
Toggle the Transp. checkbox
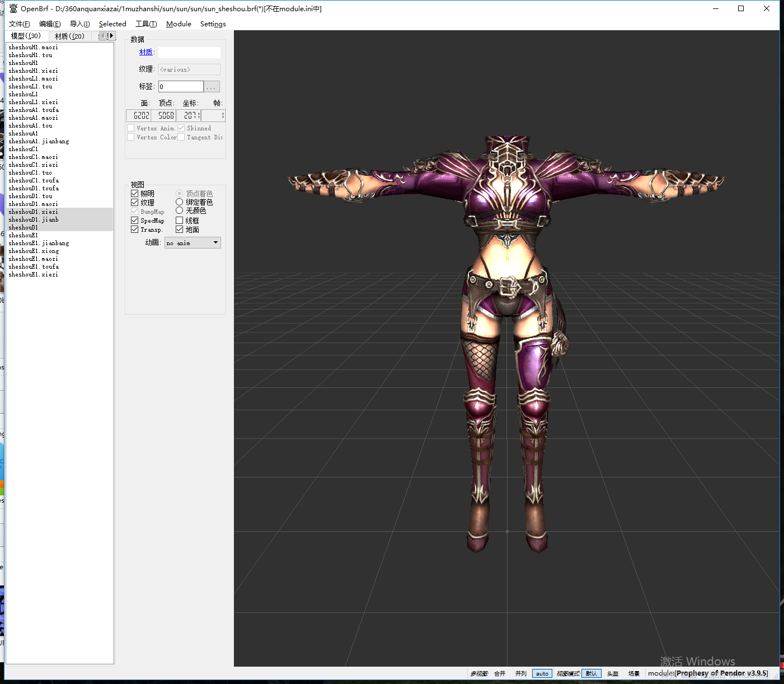click(134, 229)
